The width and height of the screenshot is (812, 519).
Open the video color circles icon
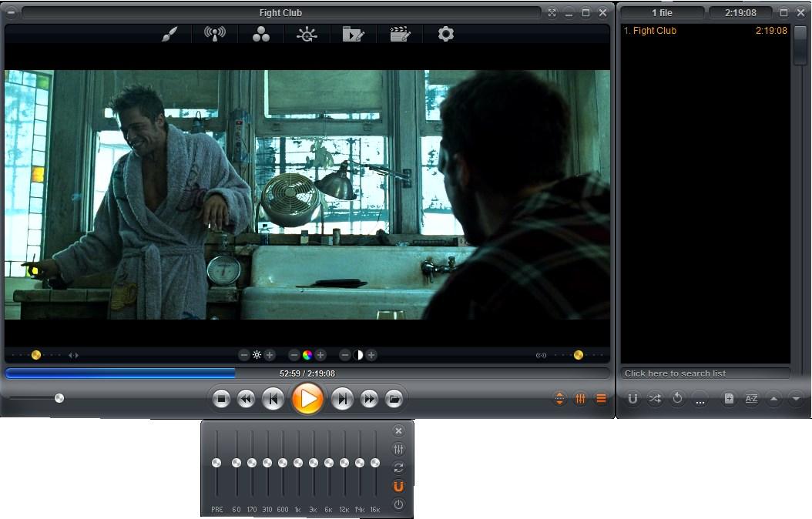[261, 34]
